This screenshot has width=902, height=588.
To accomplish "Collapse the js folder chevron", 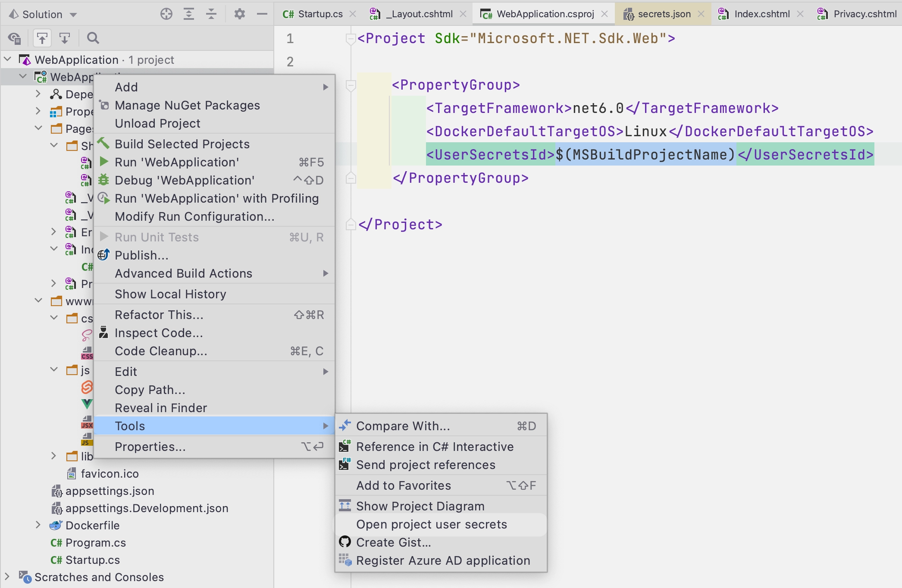I will coord(54,369).
